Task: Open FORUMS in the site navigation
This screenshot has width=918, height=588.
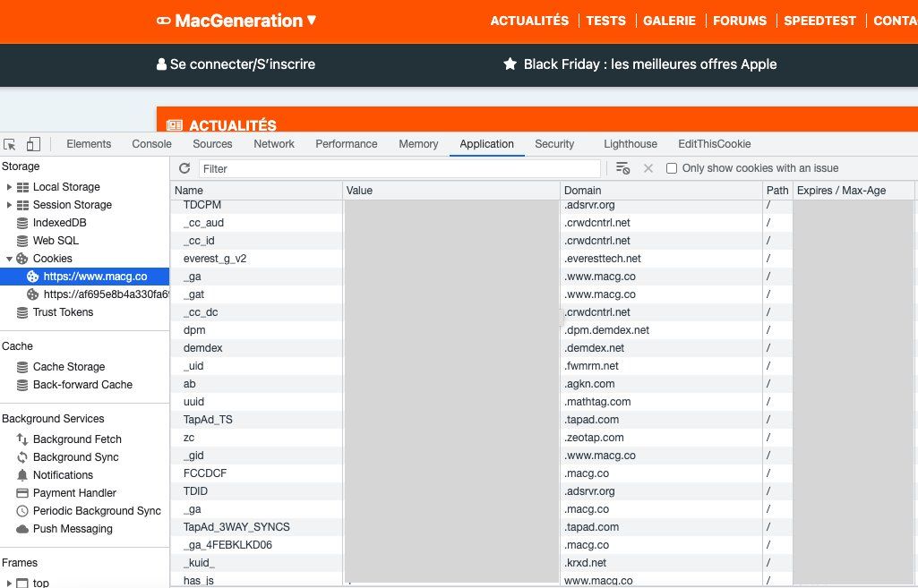Action: tap(740, 21)
